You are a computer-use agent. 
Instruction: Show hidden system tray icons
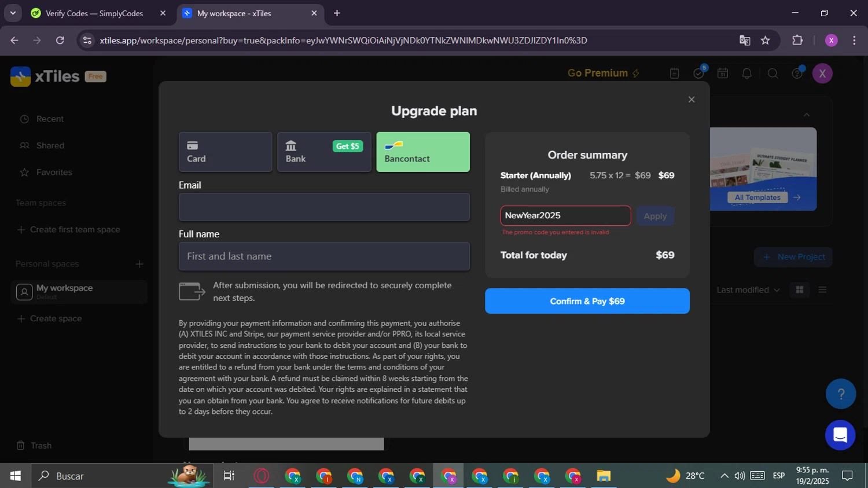pos(724,476)
